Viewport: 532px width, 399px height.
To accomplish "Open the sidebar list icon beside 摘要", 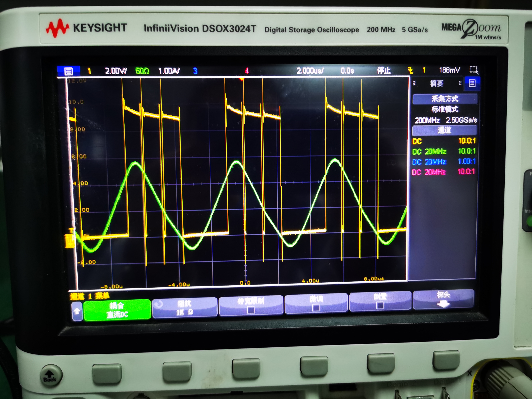I will click(x=472, y=83).
